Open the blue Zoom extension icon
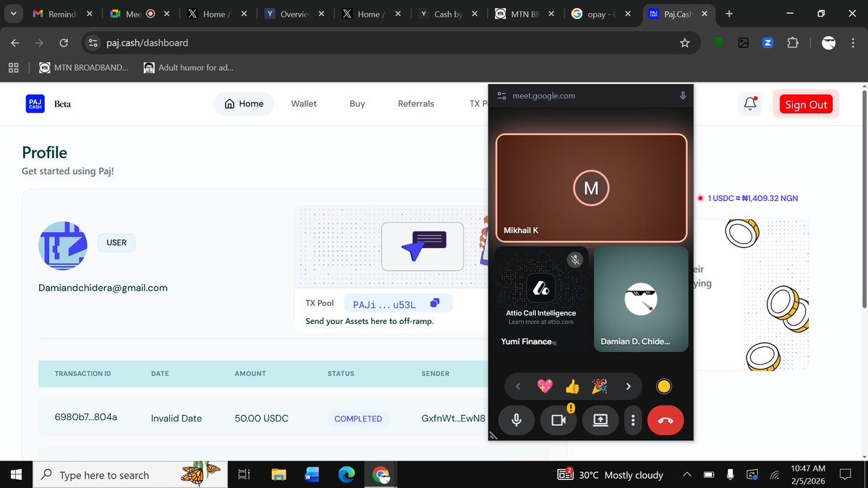The height and width of the screenshot is (488, 868). [767, 43]
